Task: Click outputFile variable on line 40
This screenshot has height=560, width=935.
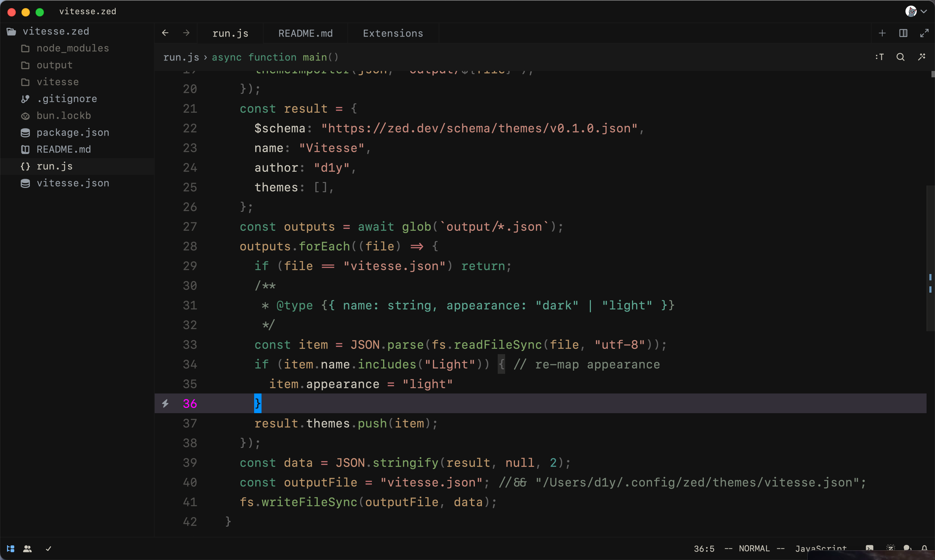Action: tap(321, 482)
